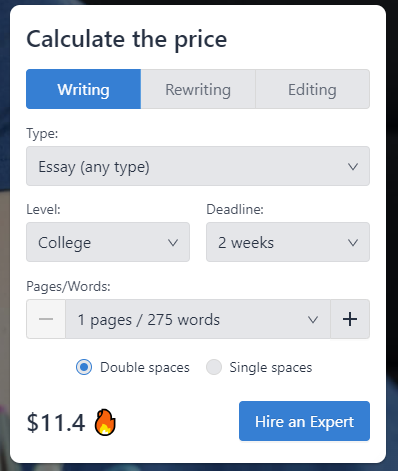Click the fire emoji next to the price
This screenshot has width=398, height=471.
(x=105, y=422)
